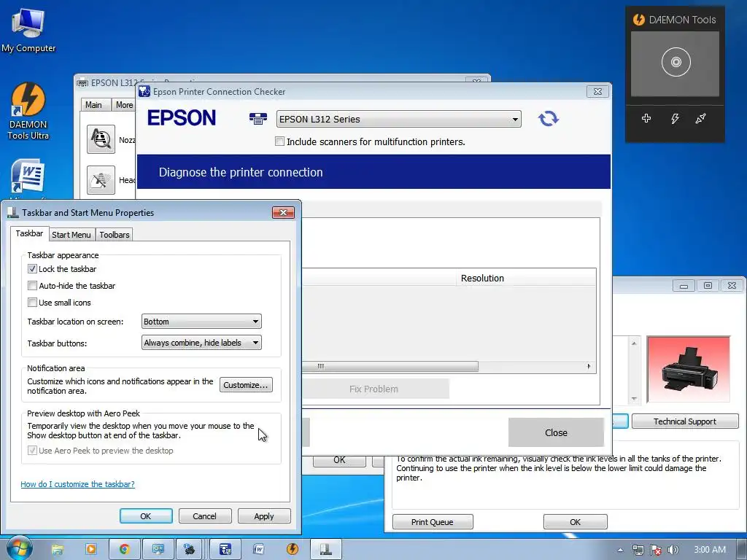Click the scroll up arrow beside printer image
747x560 pixels.
tap(634, 343)
